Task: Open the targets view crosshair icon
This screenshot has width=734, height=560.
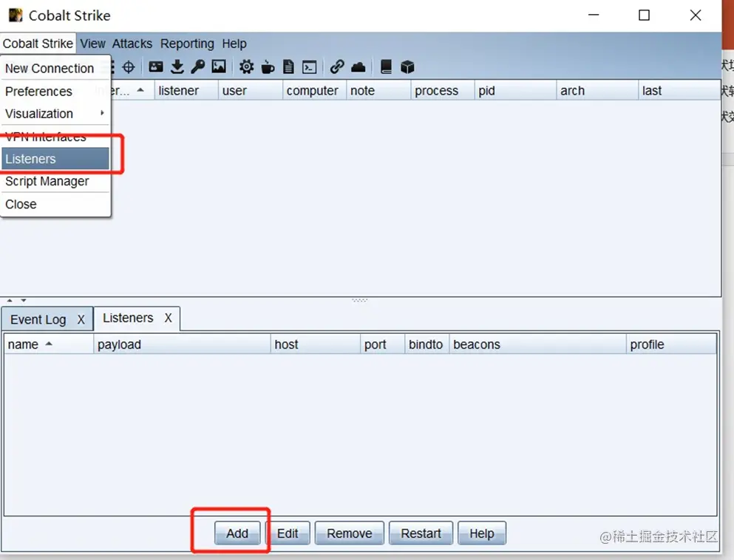Action: click(129, 67)
